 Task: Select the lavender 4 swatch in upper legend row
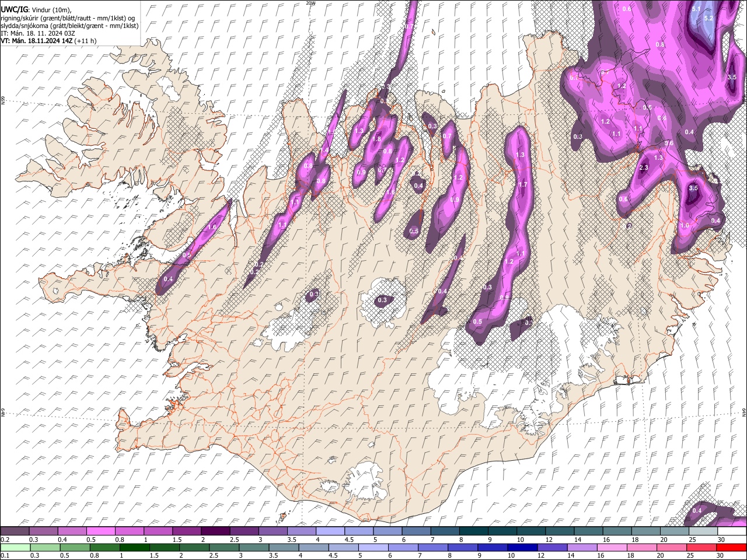(330, 531)
